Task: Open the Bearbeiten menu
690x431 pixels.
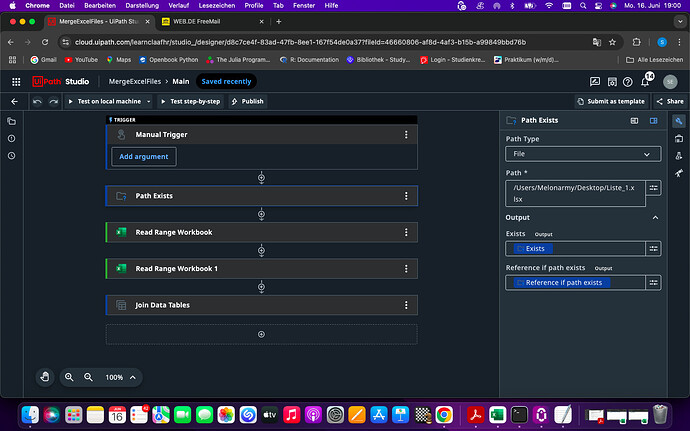Action: [100, 6]
